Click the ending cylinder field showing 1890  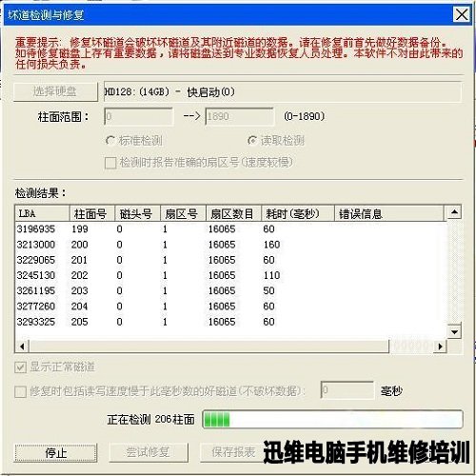(x=240, y=116)
